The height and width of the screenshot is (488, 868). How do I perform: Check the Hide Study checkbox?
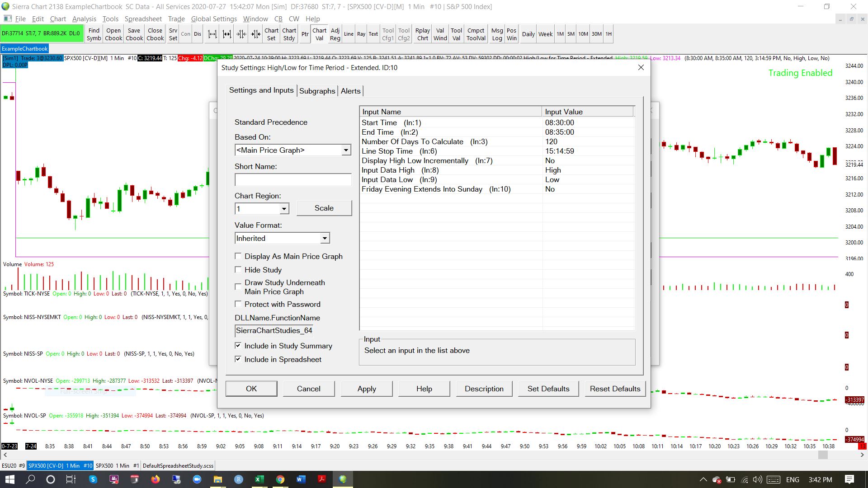point(238,270)
